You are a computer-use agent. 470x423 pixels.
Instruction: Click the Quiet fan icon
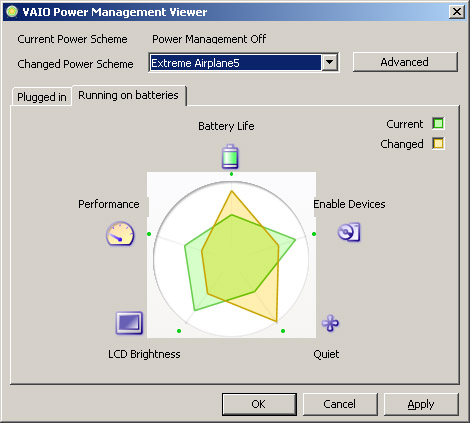pos(330,323)
